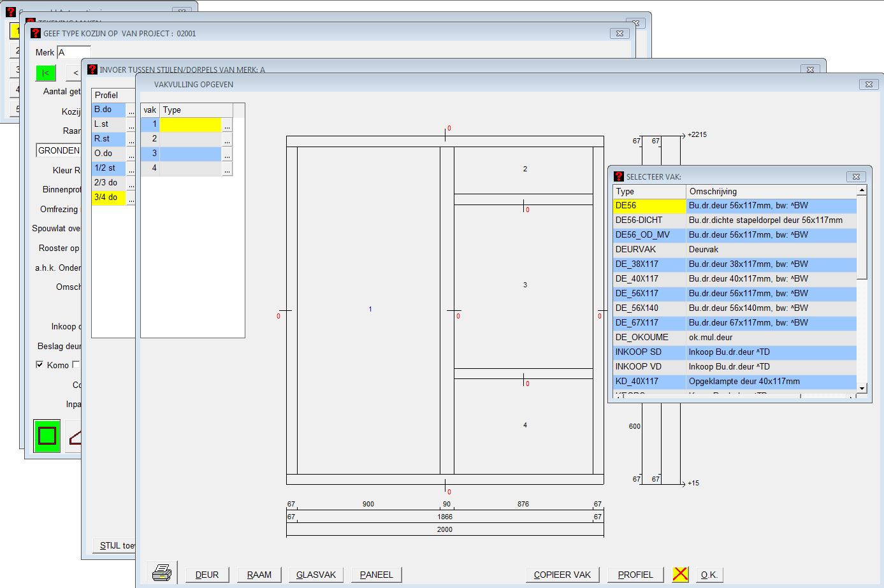Screen dimensions: 884x588
Task: Click the green first-record navigation button
Action: coord(46,73)
